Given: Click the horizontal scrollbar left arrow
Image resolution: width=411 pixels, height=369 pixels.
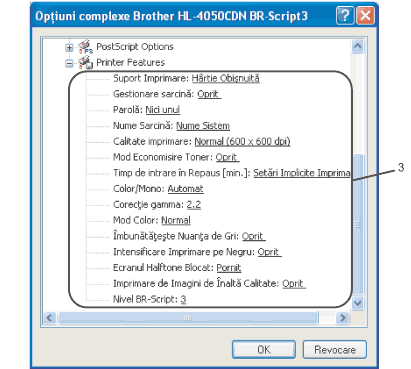Looking at the screenshot, I should click(x=50, y=317).
